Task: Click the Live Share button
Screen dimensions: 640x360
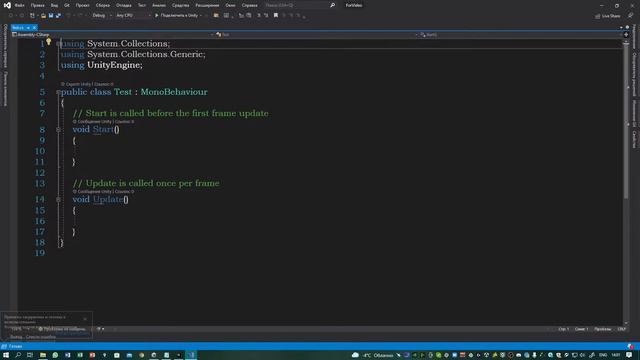Action: coord(608,16)
